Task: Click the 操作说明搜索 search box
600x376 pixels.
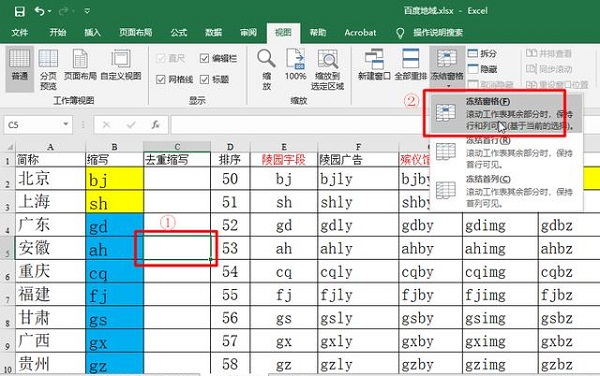Action: coord(438,33)
